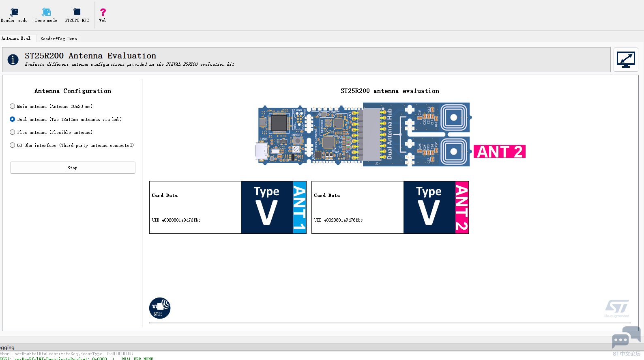
Task: Select Dual antenna via hub option
Action: [66, 119]
